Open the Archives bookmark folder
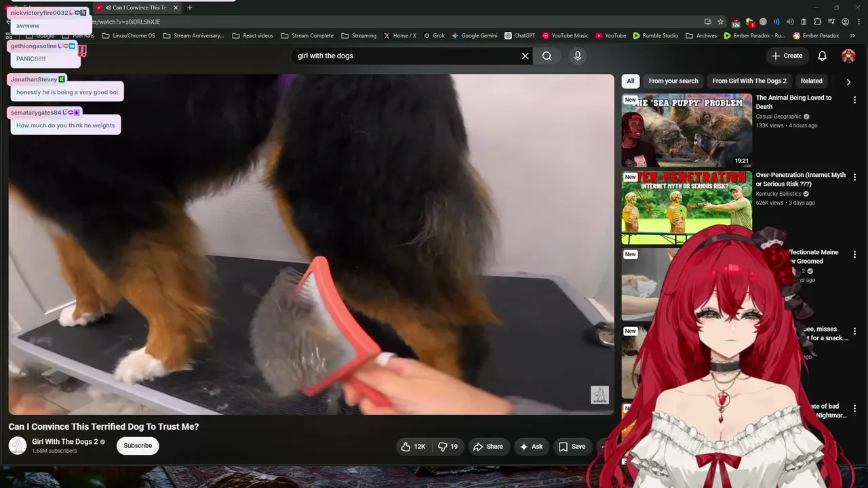Screen dimensions: 868x488 click(x=701, y=36)
